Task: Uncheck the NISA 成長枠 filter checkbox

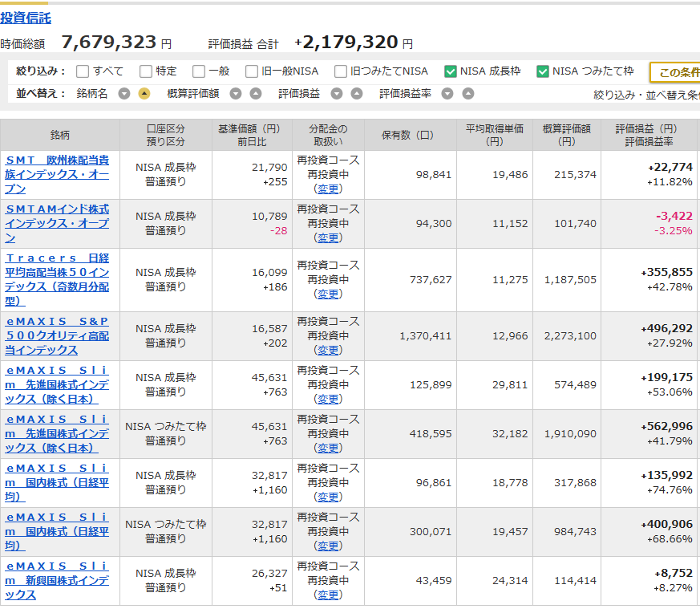Action: [x=451, y=71]
